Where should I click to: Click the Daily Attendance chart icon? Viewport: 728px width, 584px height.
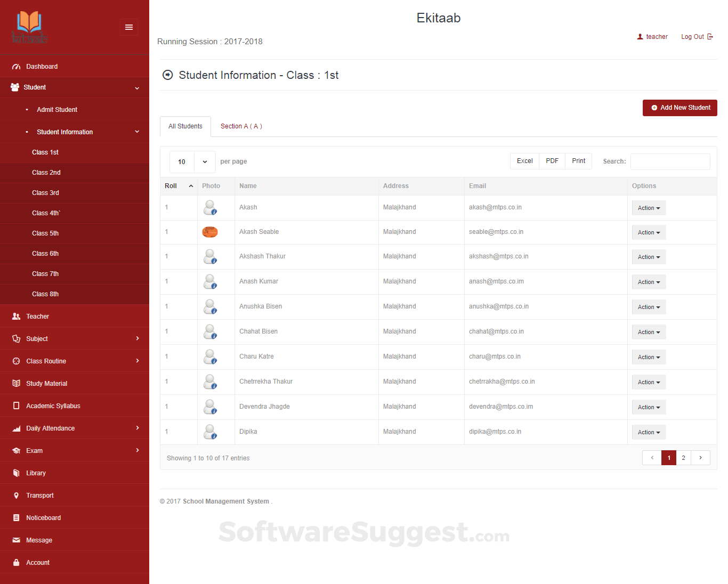point(16,428)
